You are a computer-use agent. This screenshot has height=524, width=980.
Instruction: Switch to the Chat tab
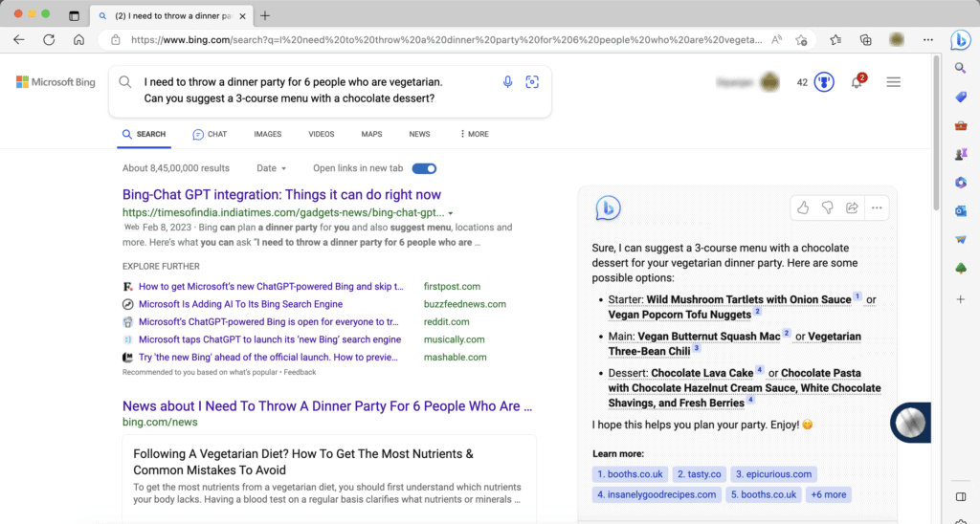click(210, 135)
